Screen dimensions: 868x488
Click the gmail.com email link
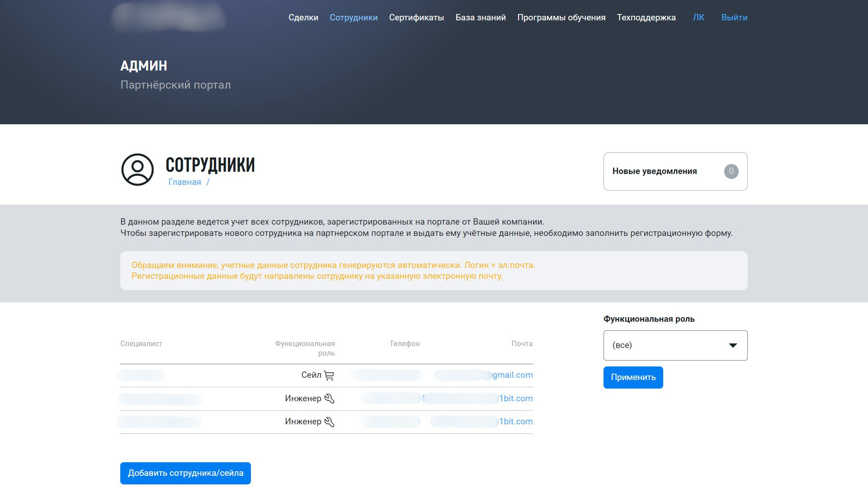point(512,375)
